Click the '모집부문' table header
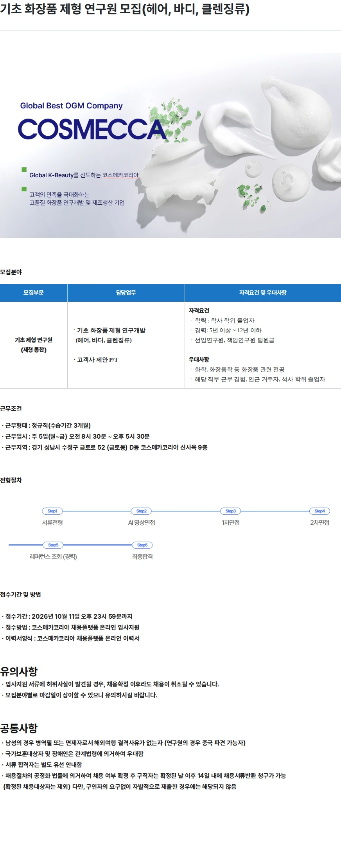341x868 pixels. [34, 293]
